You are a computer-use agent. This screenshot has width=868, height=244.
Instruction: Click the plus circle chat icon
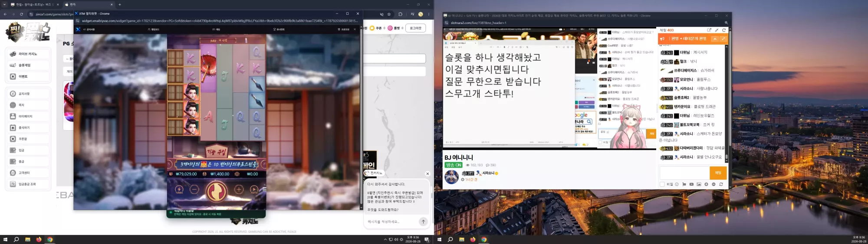pyautogui.click(x=706, y=184)
